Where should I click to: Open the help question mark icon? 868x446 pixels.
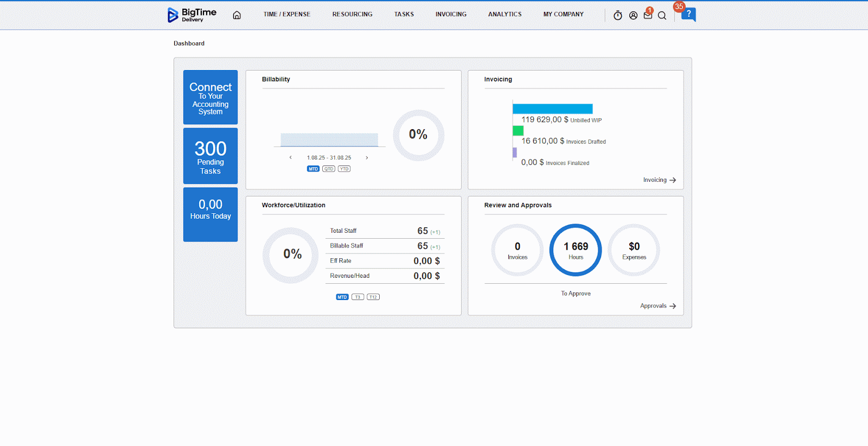pos(688,14)
